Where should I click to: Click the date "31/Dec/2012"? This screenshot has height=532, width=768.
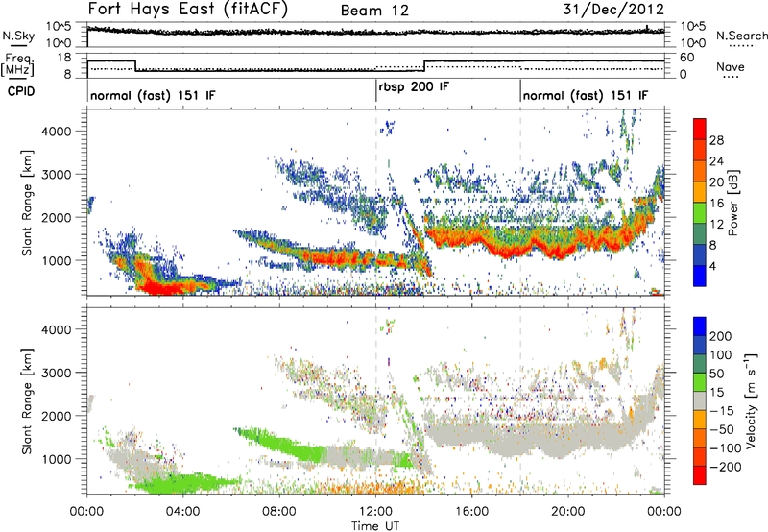click(613, 10)
